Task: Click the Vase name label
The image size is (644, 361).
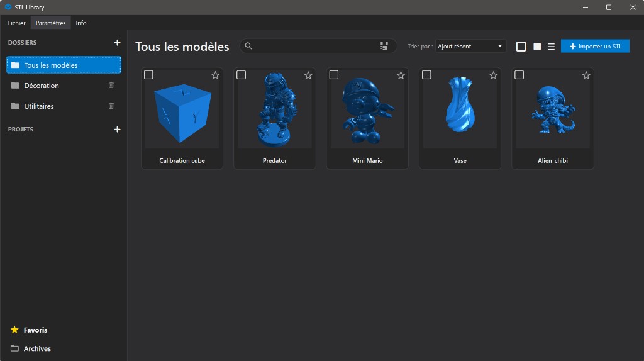Action: [460, 160]
